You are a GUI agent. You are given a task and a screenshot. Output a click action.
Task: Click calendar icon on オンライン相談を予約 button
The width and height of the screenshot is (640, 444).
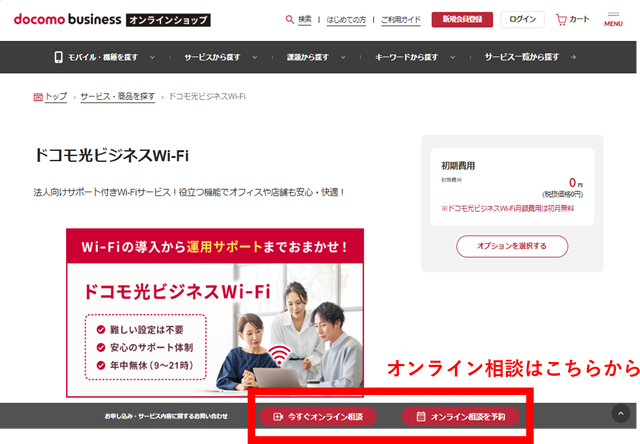point(421,417)
